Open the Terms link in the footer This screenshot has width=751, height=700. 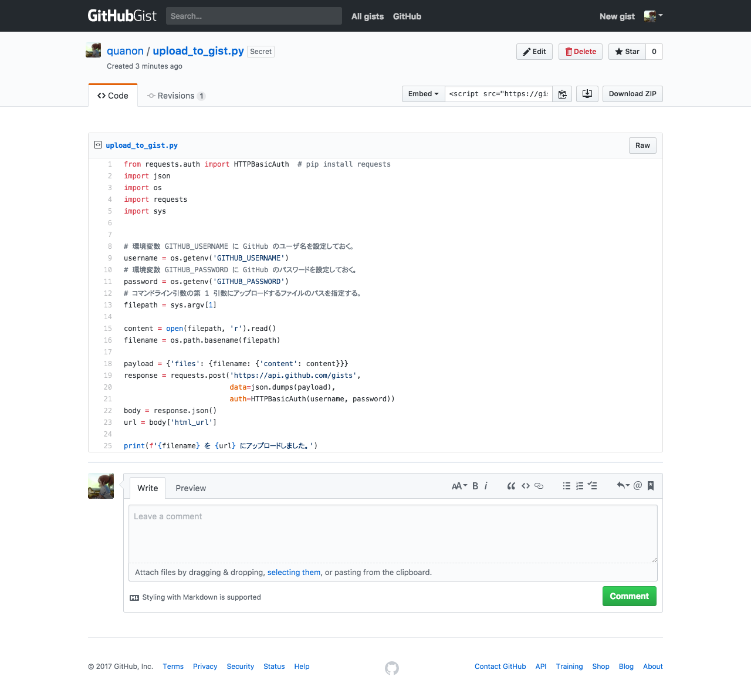172,667
